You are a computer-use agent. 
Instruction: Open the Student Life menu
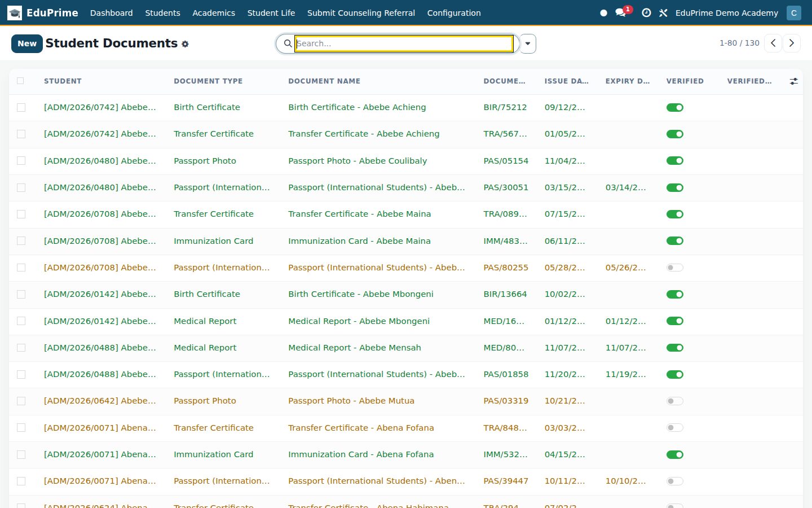point(271,12)
